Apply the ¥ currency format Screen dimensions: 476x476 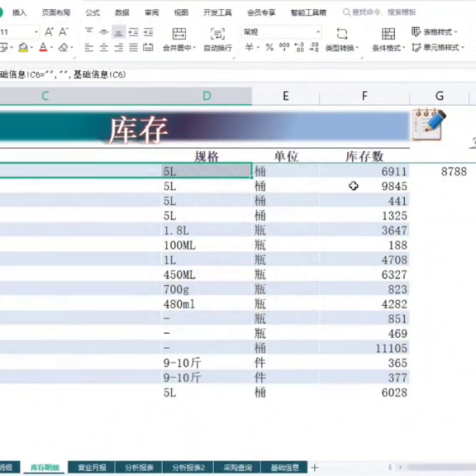click(x=250, y=47)
